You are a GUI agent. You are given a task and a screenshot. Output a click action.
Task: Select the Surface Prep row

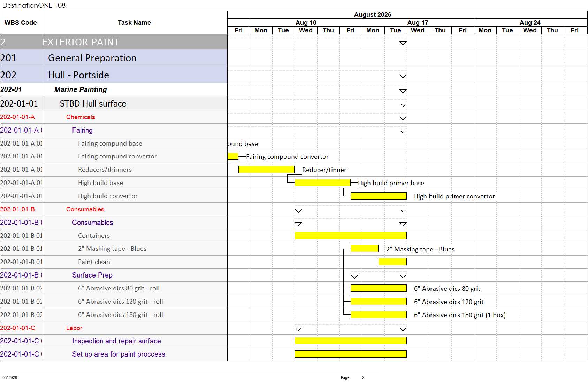point(114,275)
